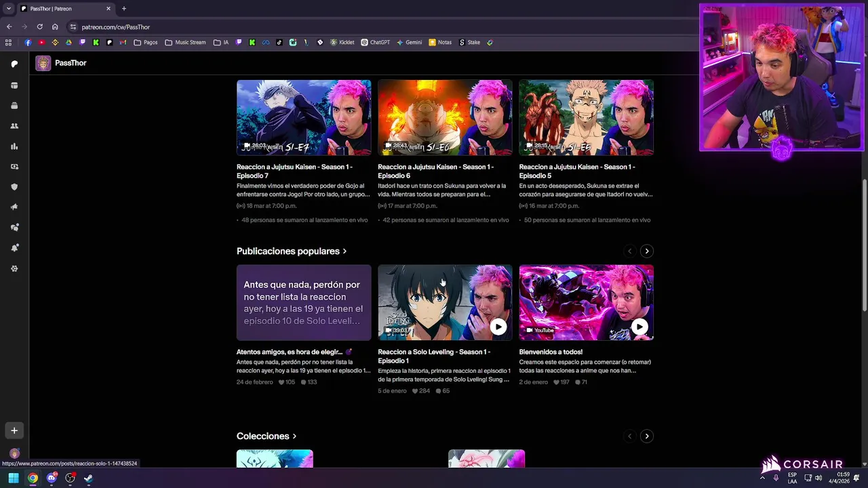The height and width of the screenshot is (488, 868).
Task: Open the dashboard layout icon in sidebar
Action: tap(14, 85)
